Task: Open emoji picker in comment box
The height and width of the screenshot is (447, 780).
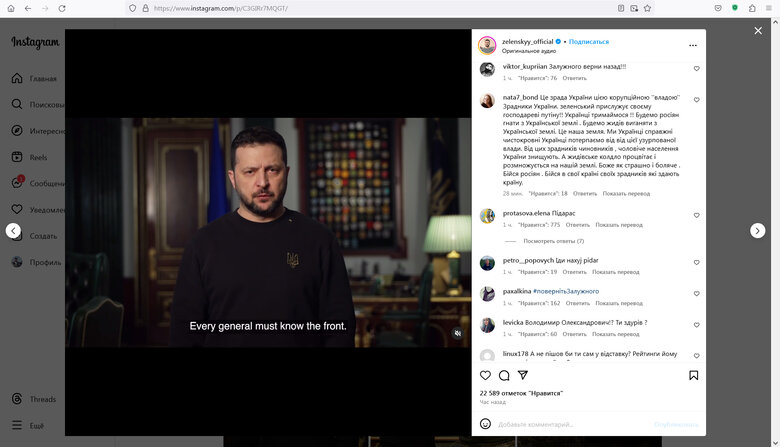Action: tap(486, 424)
